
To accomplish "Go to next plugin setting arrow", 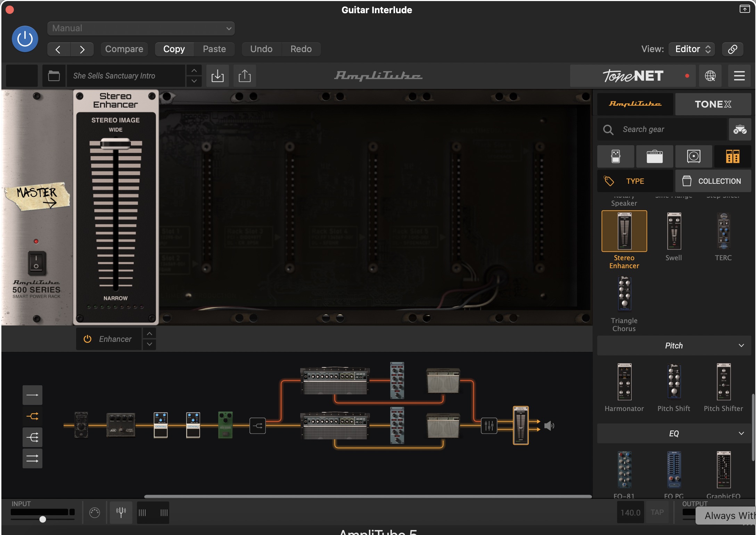I will click(x=82, y=49).
